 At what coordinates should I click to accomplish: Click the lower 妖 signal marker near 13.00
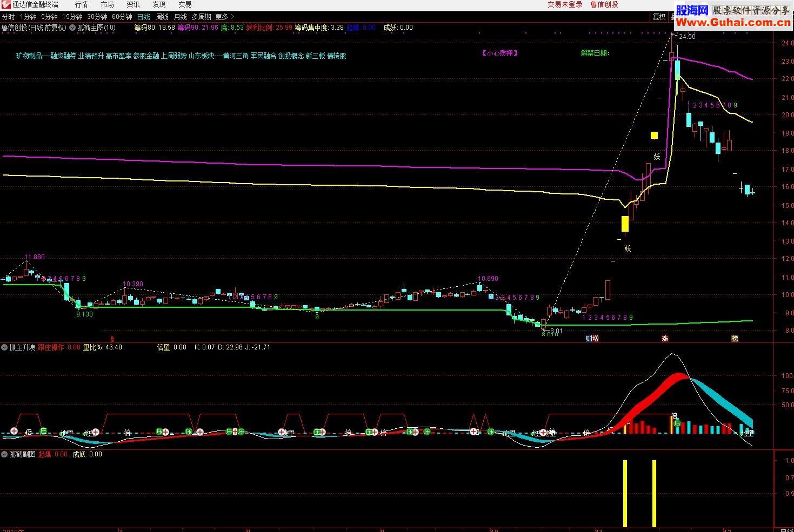tap(628, 248)
